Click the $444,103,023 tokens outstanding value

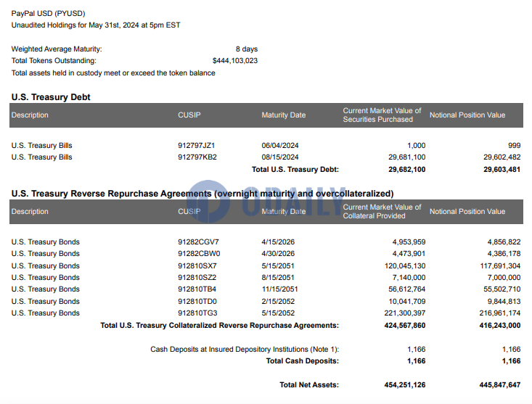click(235, 61)
